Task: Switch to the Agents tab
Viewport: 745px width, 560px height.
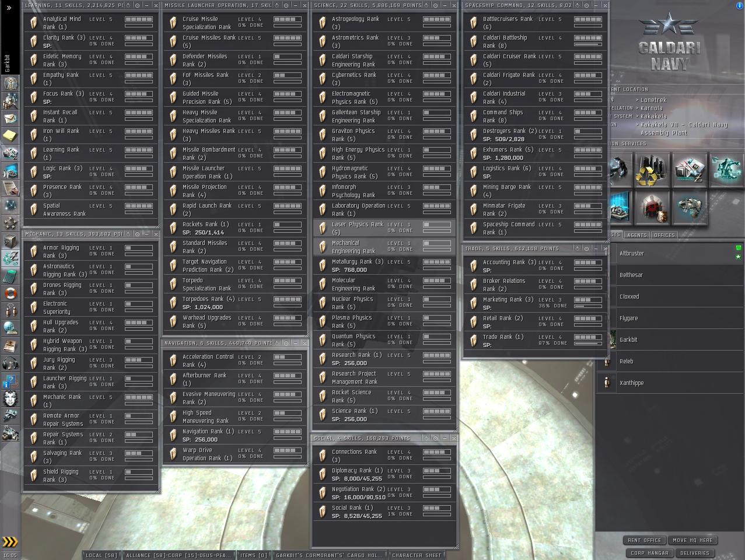Action: click(636, 235)
